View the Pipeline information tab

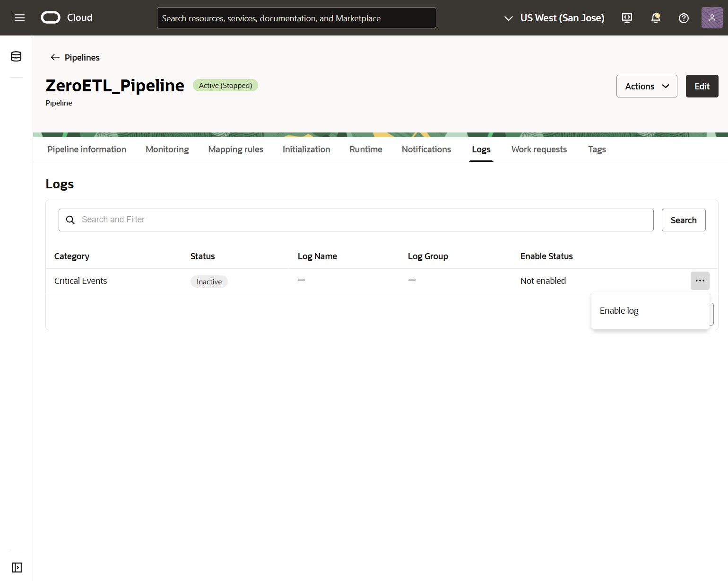point(87,150)
